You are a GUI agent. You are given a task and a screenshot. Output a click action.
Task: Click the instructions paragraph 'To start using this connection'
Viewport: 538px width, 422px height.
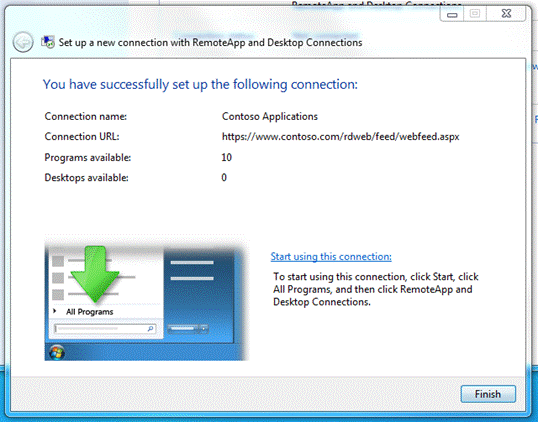376,289
